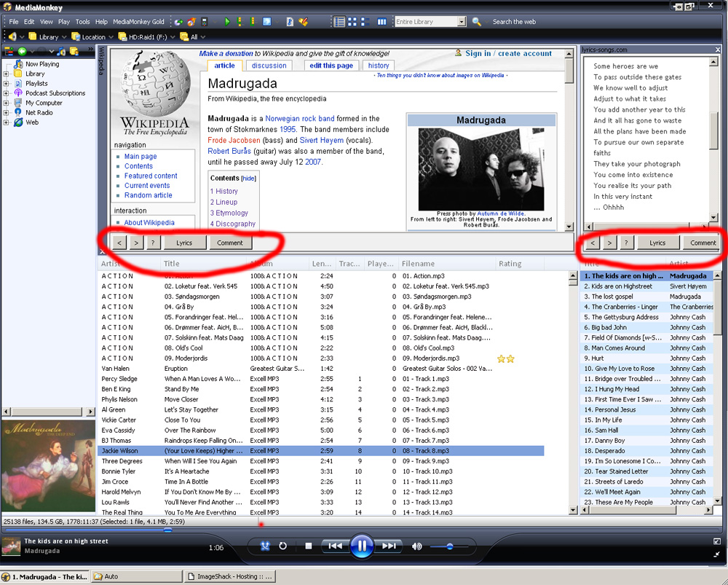Expand the Net Radio tree node
Image resolution: width=728 pixels, height=585 pixels.
(x=6, y=113)
